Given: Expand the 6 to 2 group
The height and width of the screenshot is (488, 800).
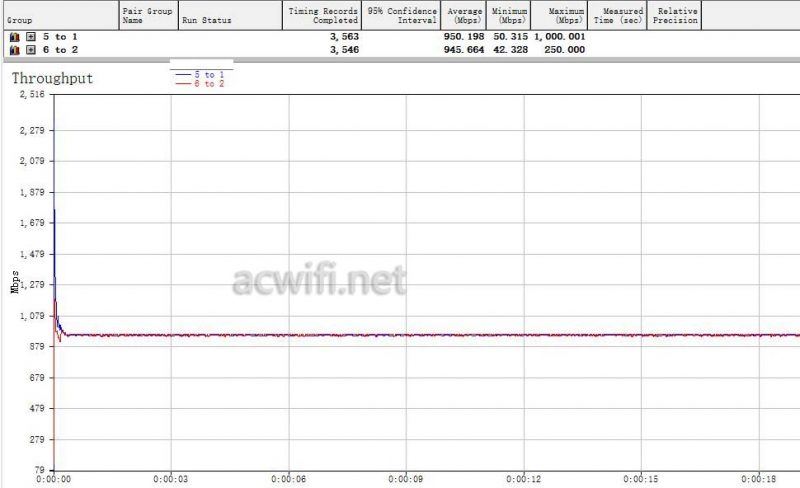Looking at the screenshot, I should click(30, 48).
